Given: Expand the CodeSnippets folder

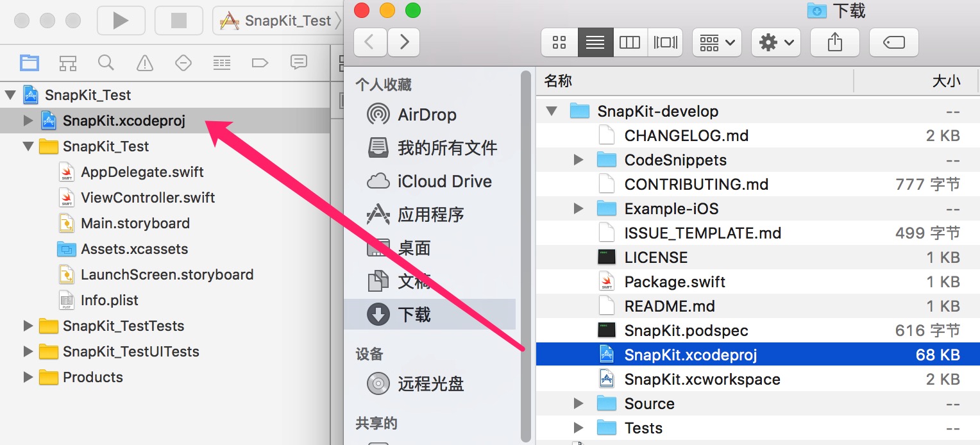Looking at the screenshot, I should click(579, 160).
